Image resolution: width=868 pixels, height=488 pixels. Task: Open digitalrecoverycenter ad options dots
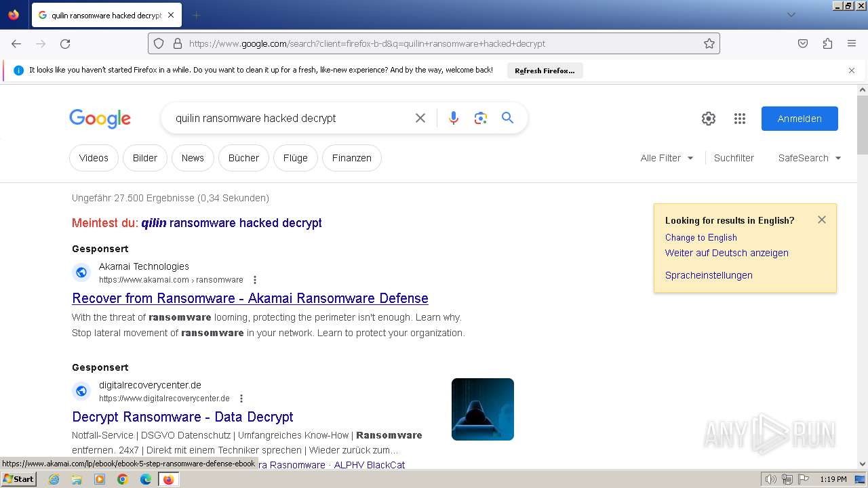pos(241,399)
